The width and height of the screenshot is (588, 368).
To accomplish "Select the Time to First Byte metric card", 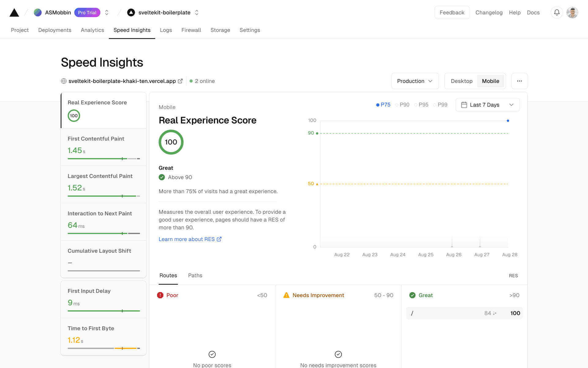I will point(104,337).
